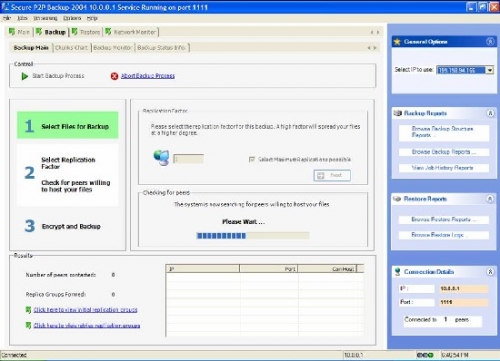The width and height of the screenshot is (500, 361).
Task: Open the Backup Status Info sub-tab
Action: click(x=162, y=48)
